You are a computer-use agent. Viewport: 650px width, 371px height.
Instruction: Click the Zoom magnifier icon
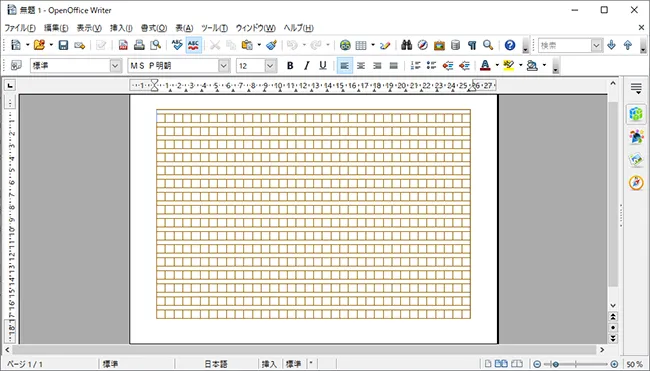click(488, 45)
